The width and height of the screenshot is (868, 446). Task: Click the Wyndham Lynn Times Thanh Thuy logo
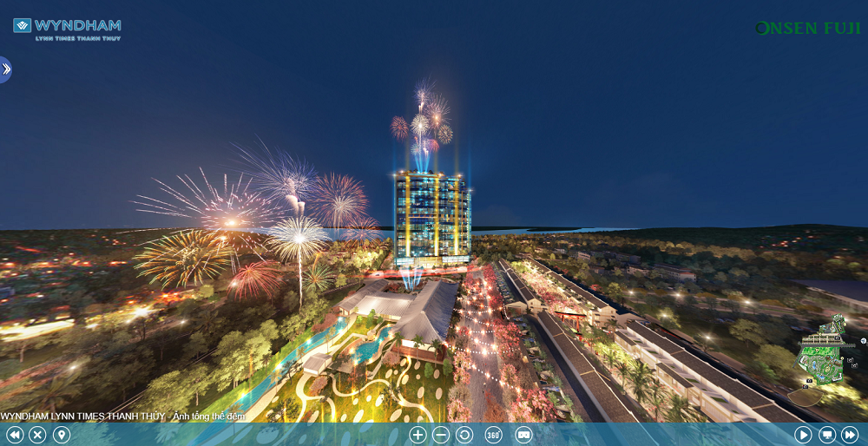pos(67,30)
